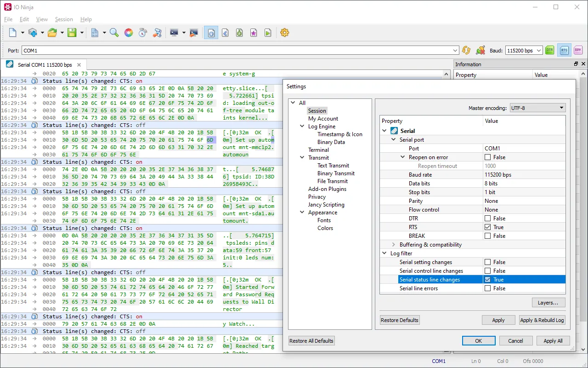Expand Buffering & compatibility section

[393, 245]
